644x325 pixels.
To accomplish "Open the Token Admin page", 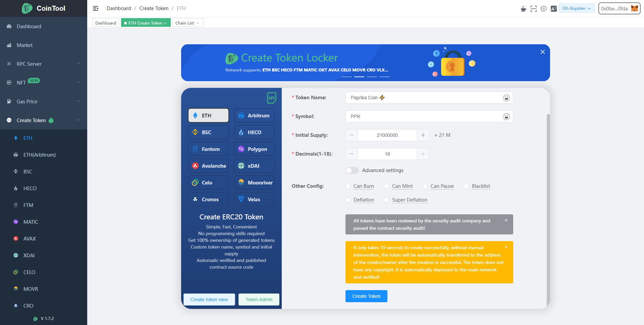I will (x=259, y=300).
